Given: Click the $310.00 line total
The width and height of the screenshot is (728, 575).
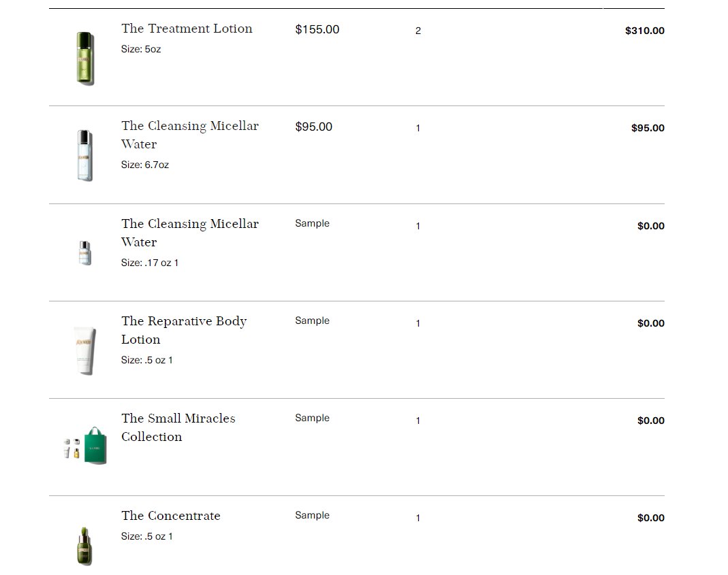Looking at the screenshot, I should pyautogui.click(x=644, y=31).
